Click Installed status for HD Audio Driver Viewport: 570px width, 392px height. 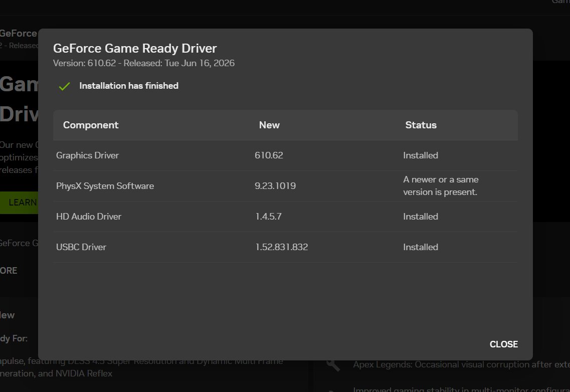[421, 217]
